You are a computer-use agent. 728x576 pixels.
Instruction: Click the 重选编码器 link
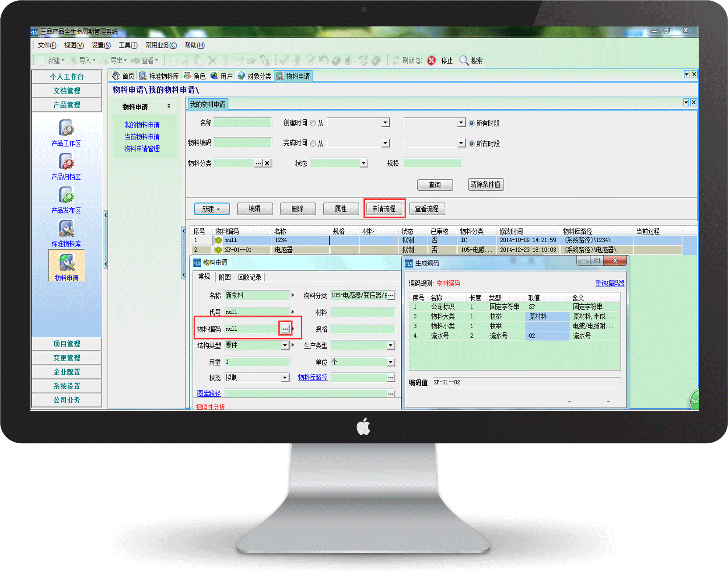609,283
